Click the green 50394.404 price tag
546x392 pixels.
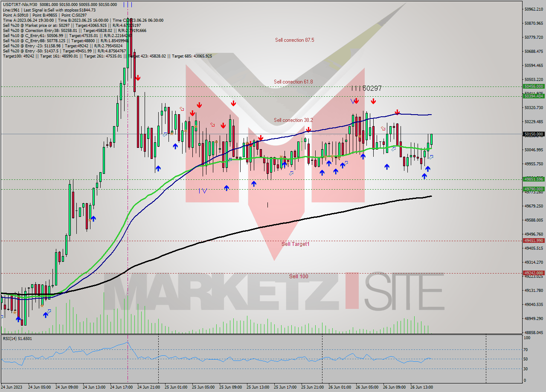coord(533,96)
